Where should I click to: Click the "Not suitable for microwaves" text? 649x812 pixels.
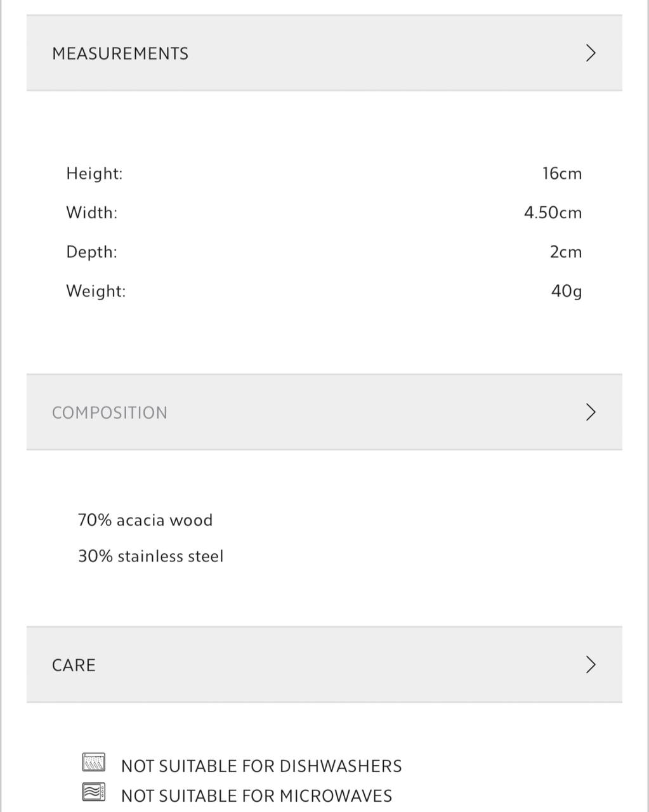[x=256, y=796]
